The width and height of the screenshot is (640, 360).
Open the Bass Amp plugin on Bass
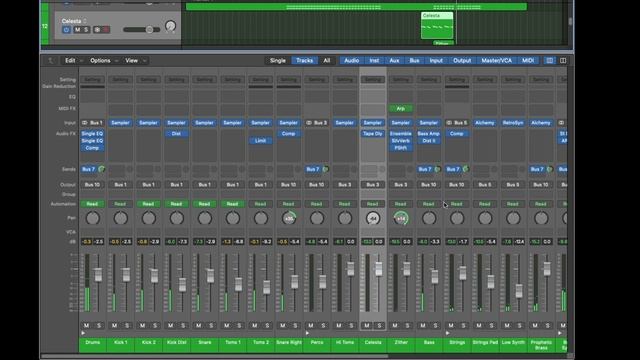[429, 133]
